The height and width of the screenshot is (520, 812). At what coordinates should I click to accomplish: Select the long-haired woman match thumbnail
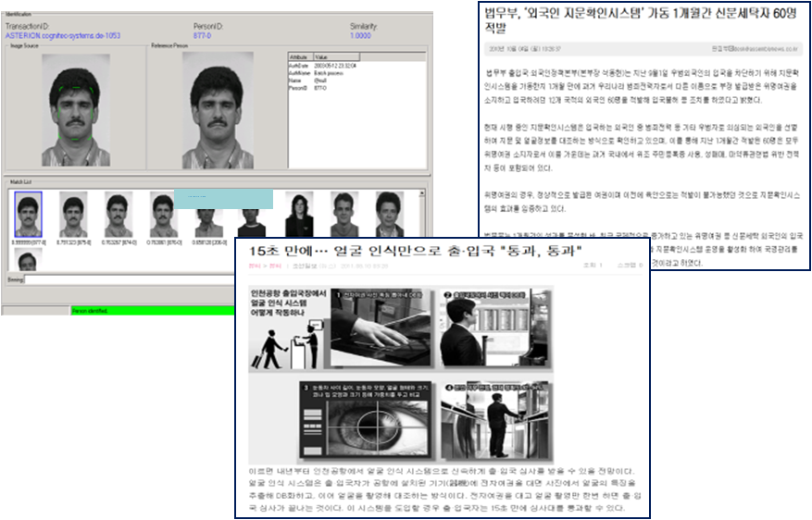point(299,215)
